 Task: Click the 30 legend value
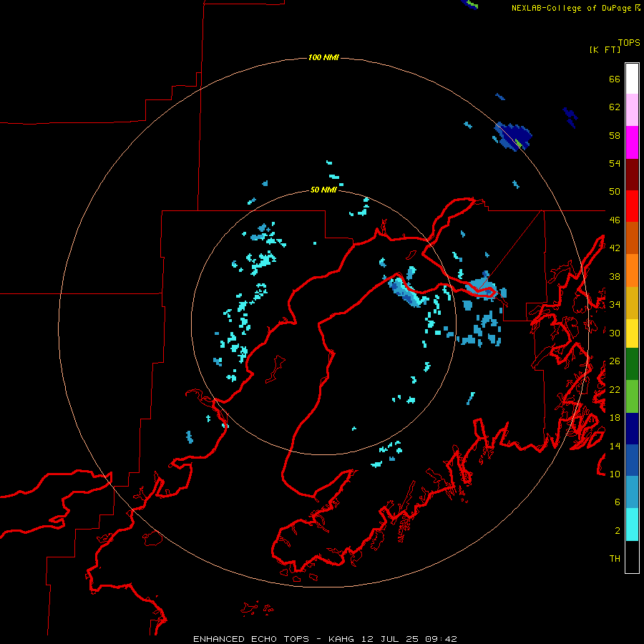(615, 333)
